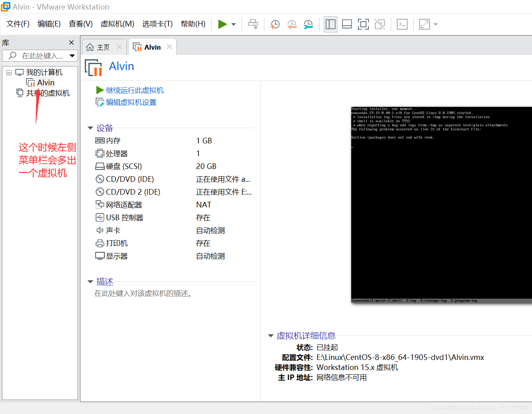The height and width of the screenshot is (414, 532).
Task: Toggle Unity mode icon
Action: coord(380,24)
